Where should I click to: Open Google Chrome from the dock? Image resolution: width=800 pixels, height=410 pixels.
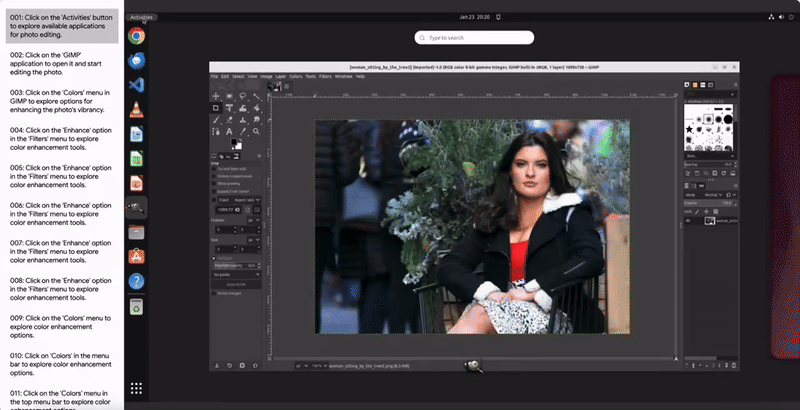136,36
